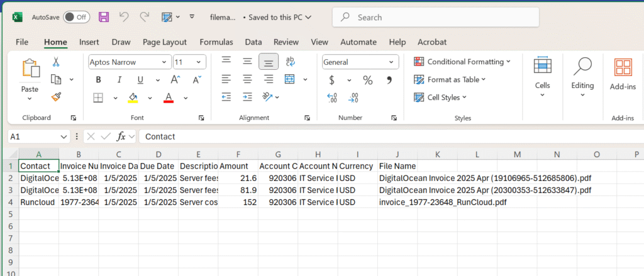Screen dimensions: 644x276
Task: Click the Add-ins button
Action: [x=623, y=74]
